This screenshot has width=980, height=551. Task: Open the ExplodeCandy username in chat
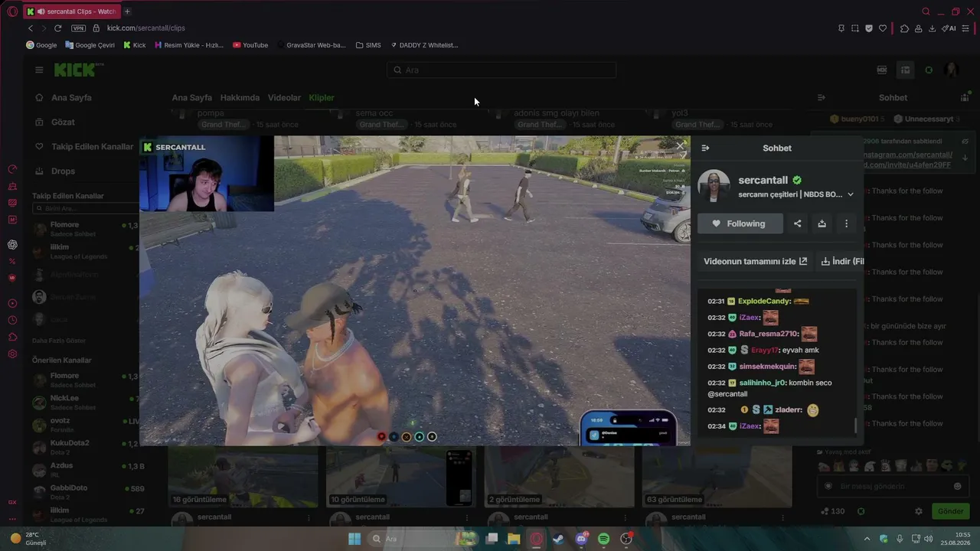[764, 302]
